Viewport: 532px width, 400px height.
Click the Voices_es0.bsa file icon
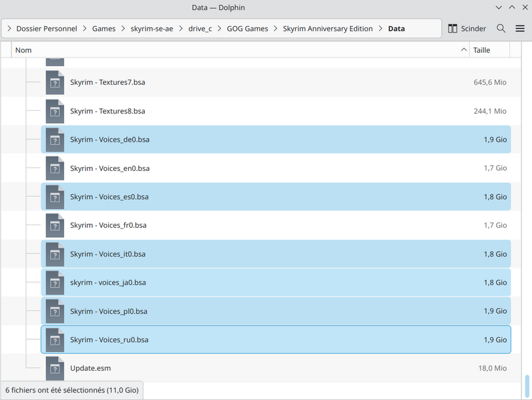click(55, 197)
